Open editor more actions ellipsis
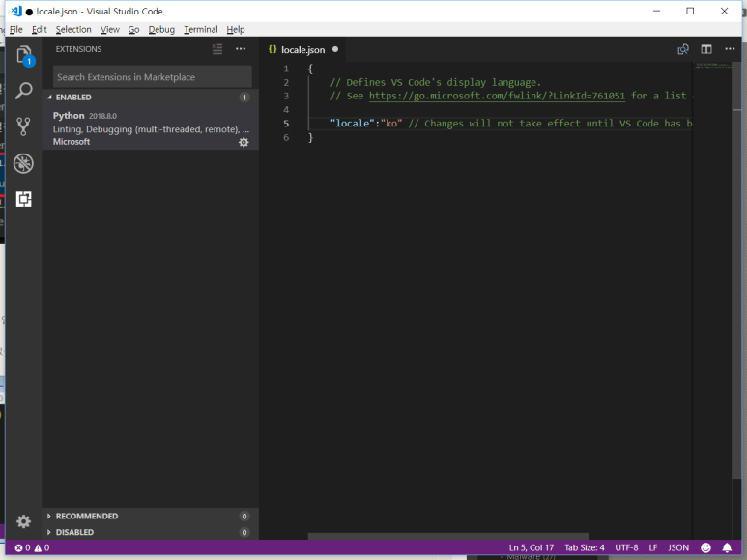This screenshot has height=560, width=747. [730, 49]
